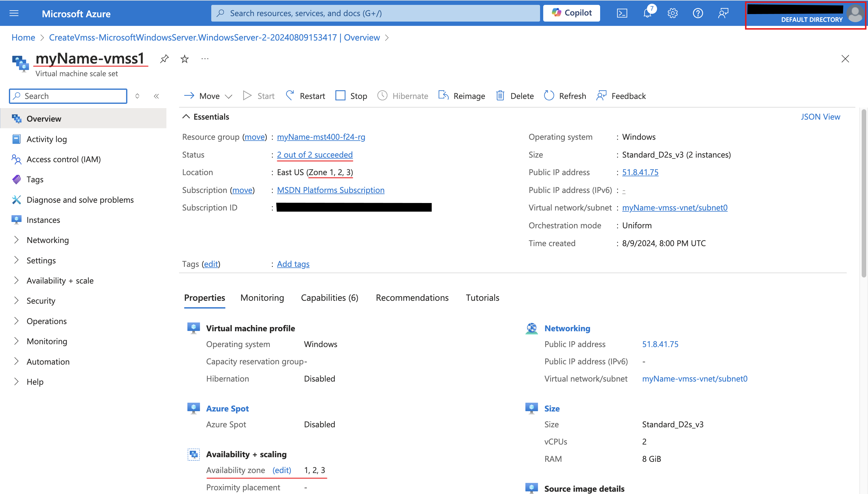Switch to the Tutorials tab
Image resolution: width=868 pixels, height=494 pixels.
483,298
